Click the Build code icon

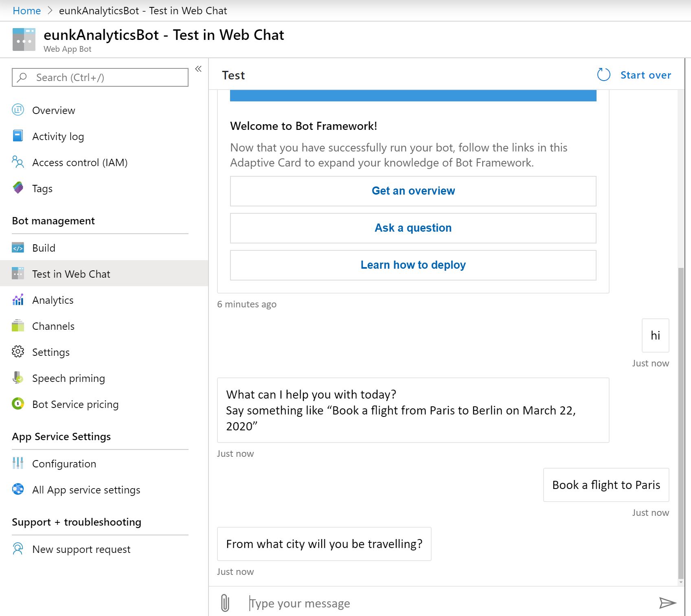pyautogui.click(x=18, y=248)
